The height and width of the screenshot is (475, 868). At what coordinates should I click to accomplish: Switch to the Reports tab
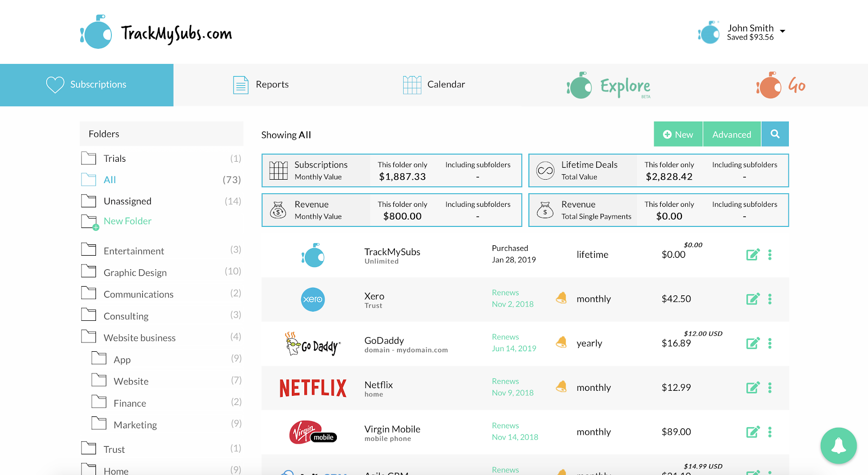click(261, 85)
